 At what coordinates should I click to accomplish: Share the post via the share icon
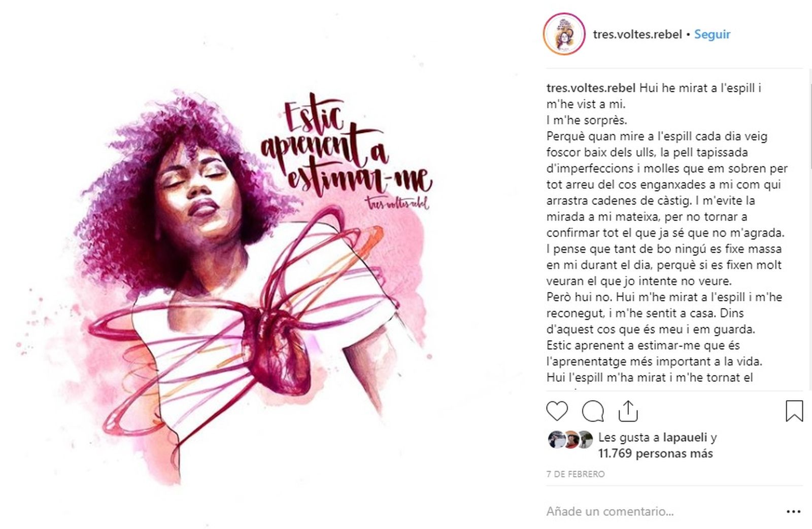628,411
